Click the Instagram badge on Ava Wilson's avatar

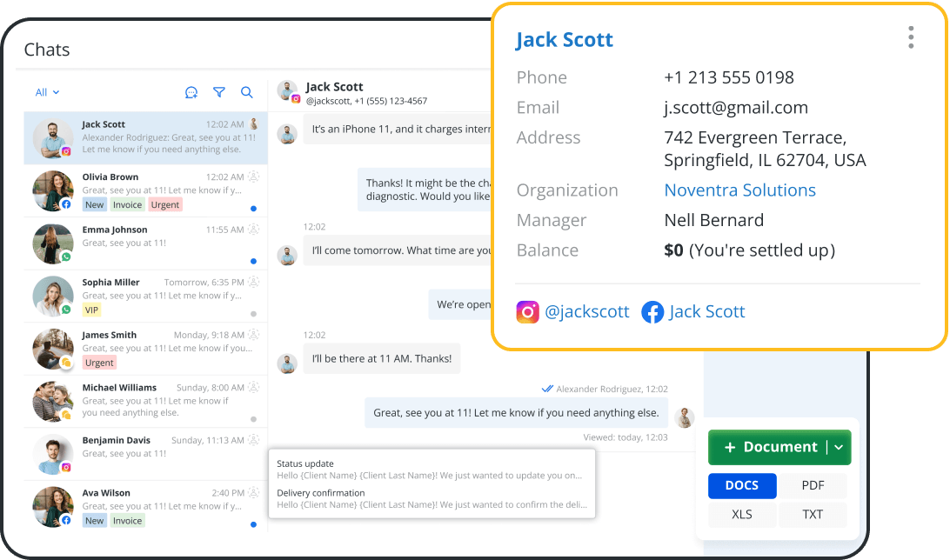coord(66,520)
